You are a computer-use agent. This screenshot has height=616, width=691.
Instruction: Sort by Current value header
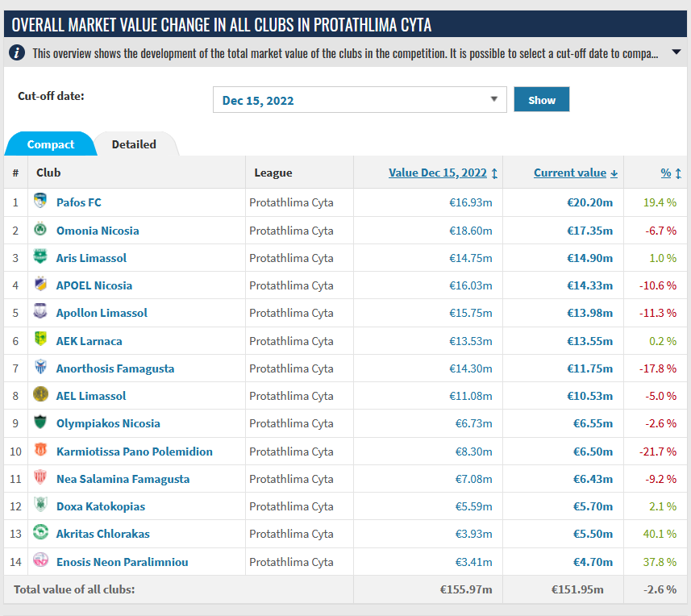(x=570, y=173)
